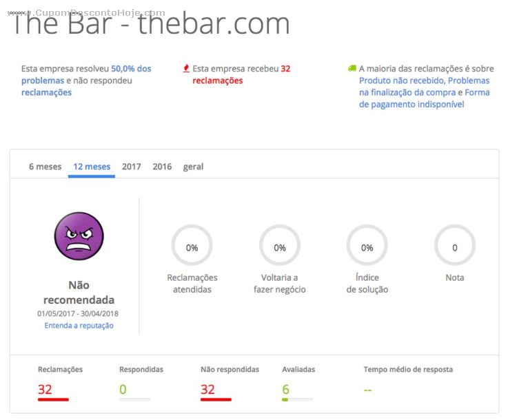Click the Voltaria a fazer negócio circle
The width and height of the screenshot is (508, 420).
click(280, 245)
